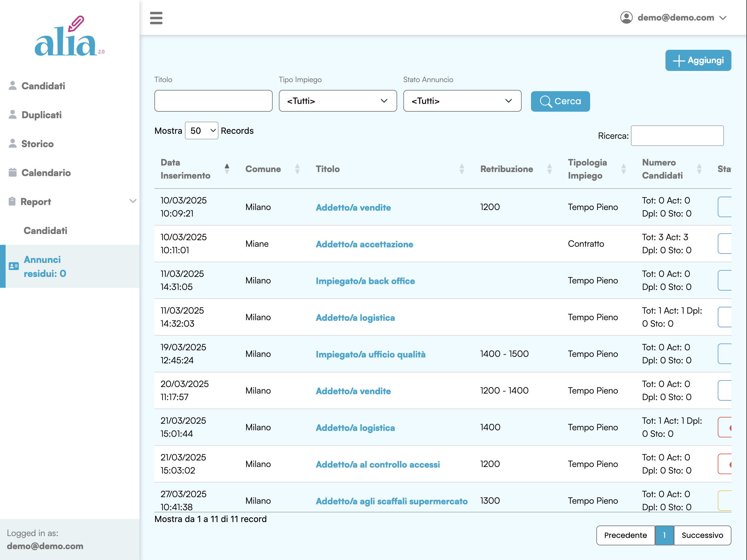Image resolution: width=747 pixels, height=560 pixels.
Task: Click the Annunci id-card icon
Action: (x=14, y=266)
